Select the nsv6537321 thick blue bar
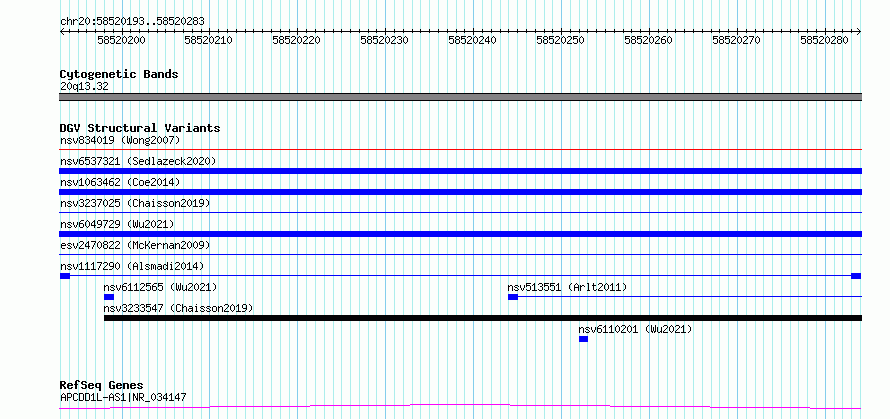The width and height of the screenshot is (890, 419). tap(460, 171)
